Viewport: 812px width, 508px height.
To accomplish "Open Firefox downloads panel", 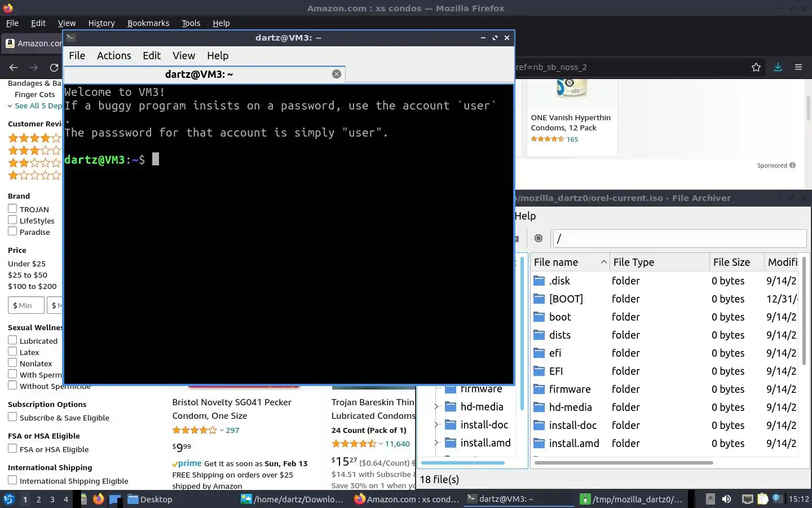I will tap(778, 67).
